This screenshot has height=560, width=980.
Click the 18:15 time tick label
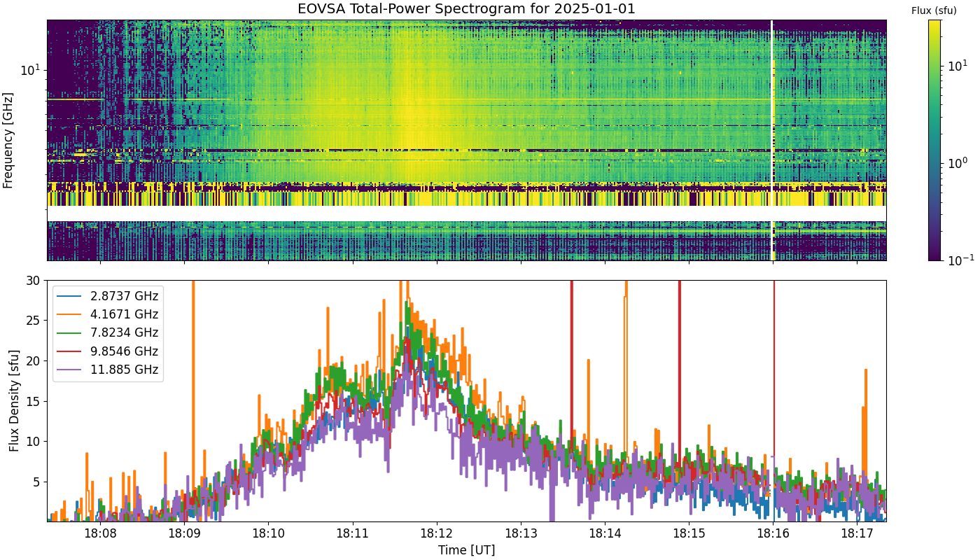(689, 533)
